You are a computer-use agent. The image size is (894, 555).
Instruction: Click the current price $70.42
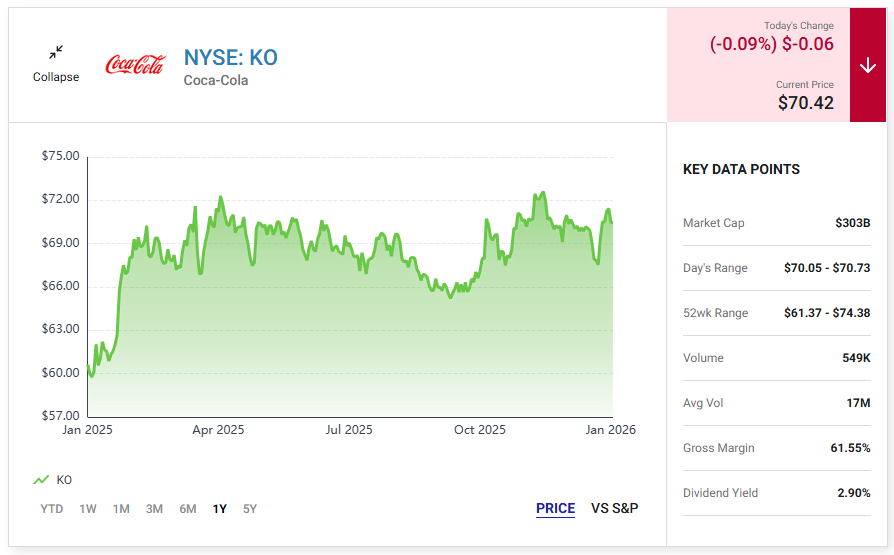(x=806, y=103)
